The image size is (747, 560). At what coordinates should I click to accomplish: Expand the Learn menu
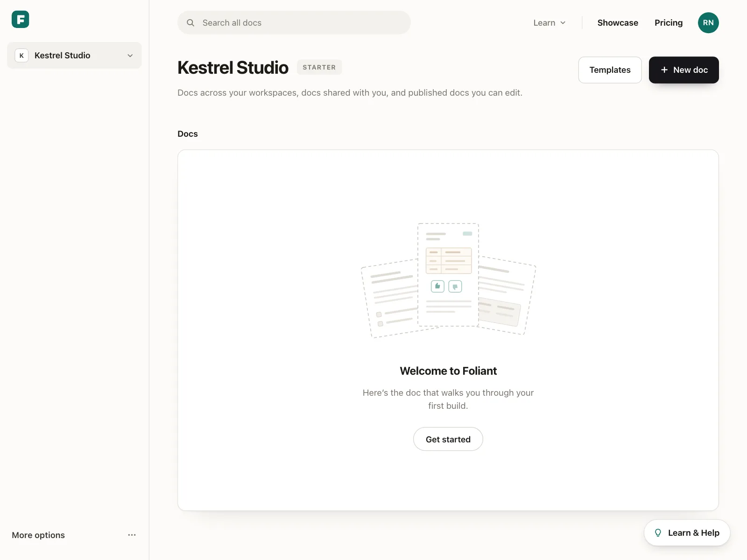tap(550, 23)
